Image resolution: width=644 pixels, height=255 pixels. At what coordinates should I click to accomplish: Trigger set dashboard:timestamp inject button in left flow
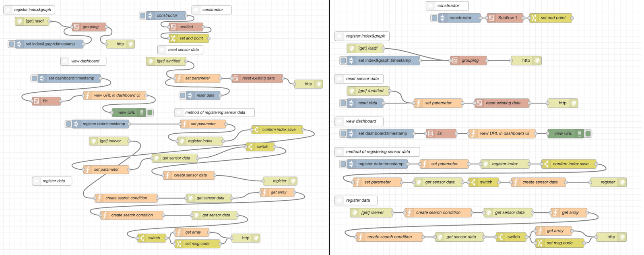point(34,78)
